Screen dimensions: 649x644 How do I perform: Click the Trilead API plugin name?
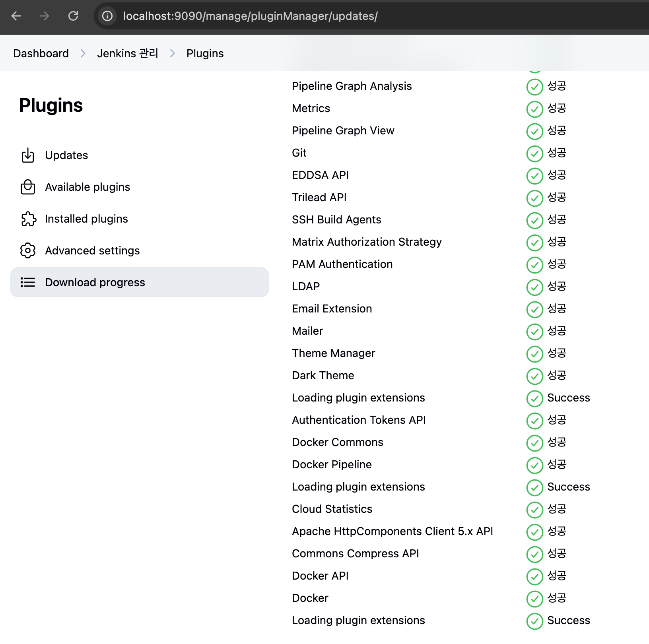319,197
